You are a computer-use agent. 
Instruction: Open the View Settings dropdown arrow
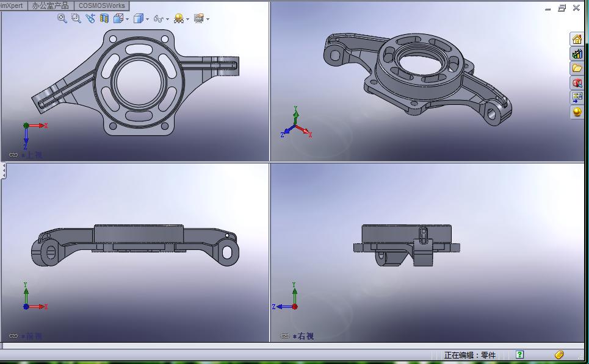(208, 19)
